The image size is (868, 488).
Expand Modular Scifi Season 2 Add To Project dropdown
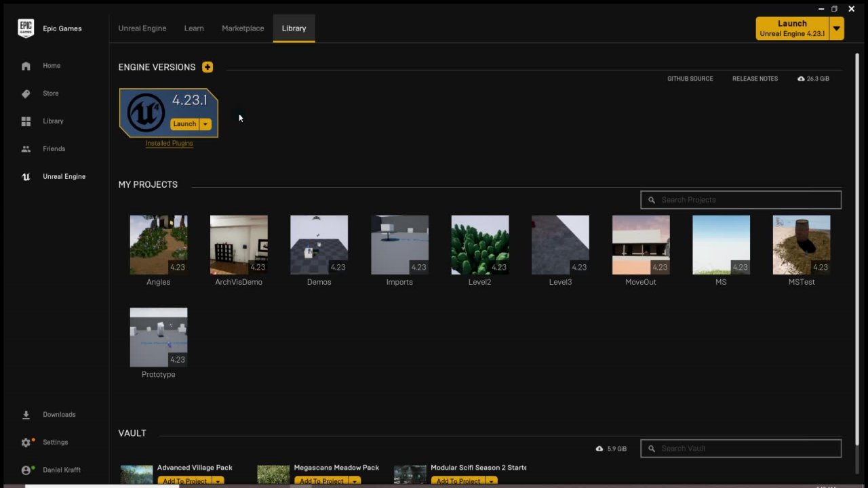click(x=492, y=481)
